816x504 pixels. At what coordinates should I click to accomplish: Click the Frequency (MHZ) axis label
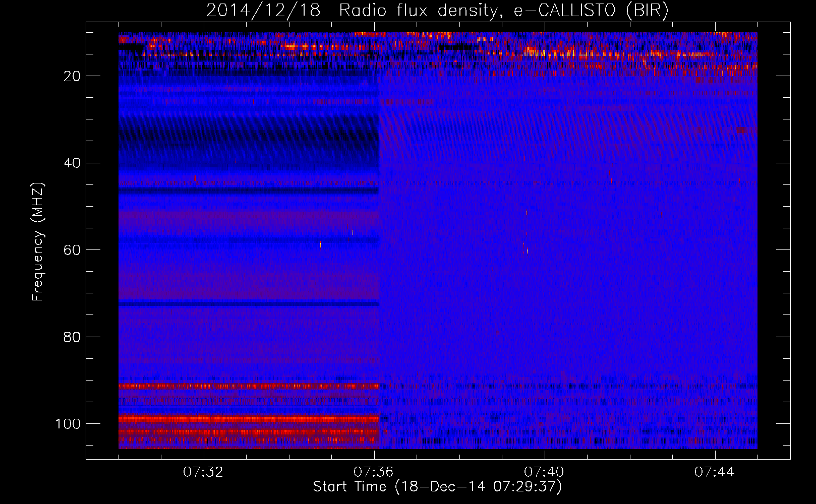(x=38, y=241)
